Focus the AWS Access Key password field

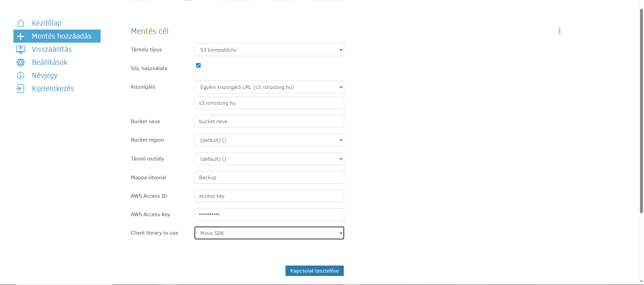tap(269, 214)
